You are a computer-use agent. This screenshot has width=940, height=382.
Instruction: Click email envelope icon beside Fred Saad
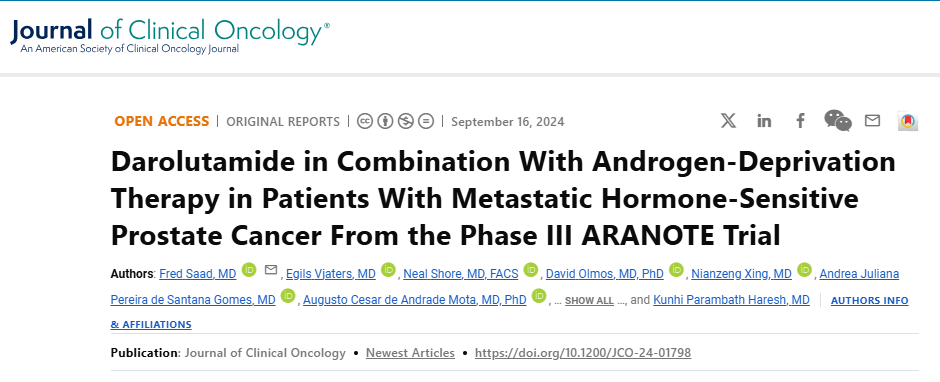(x=271, y=270)
